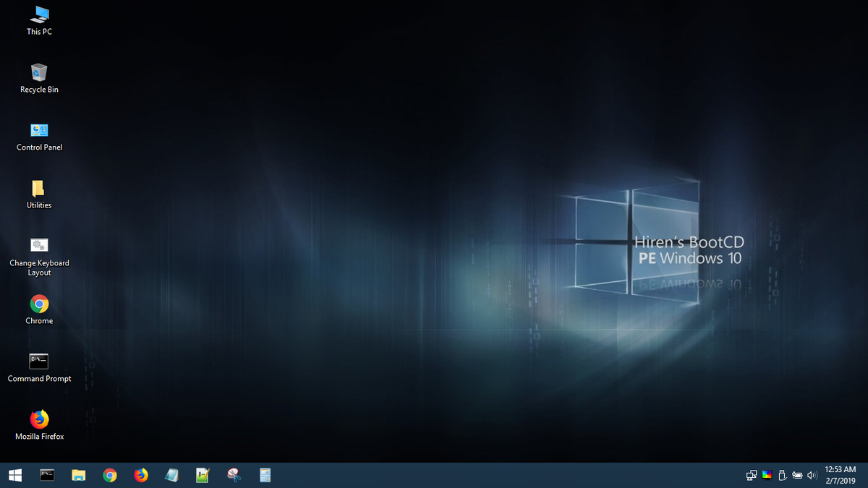Launch Chrome from the taskbar
Screen dimensions: 868x488
point(110,475)
